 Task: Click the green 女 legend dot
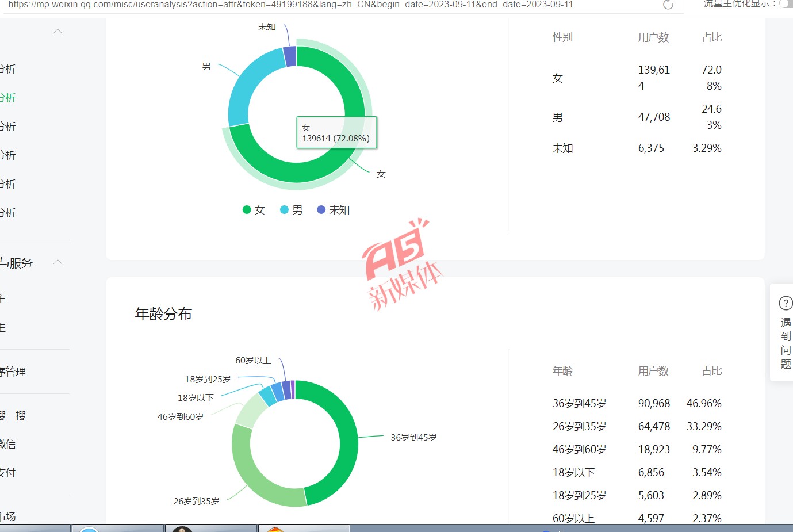[247, 210]
